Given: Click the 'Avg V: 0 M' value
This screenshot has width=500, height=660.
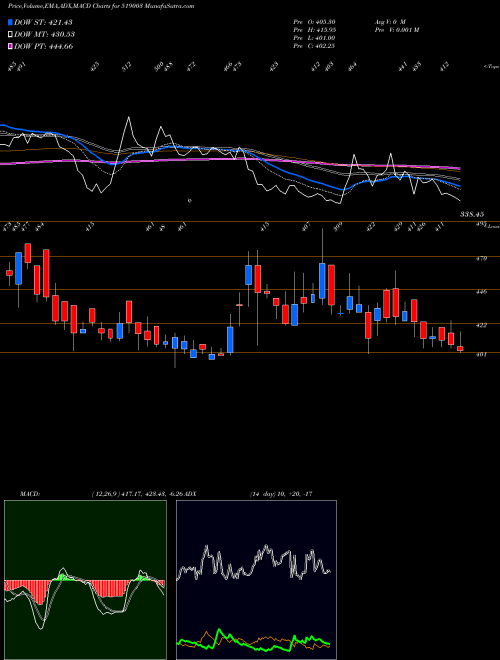Looking at the screenshot, I should coord(389,22).
